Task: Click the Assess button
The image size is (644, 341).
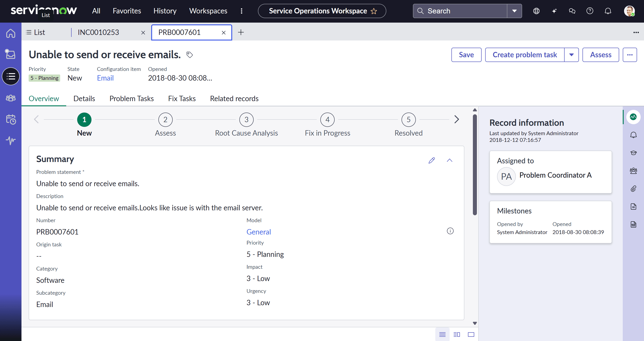Action: (601, 55)
